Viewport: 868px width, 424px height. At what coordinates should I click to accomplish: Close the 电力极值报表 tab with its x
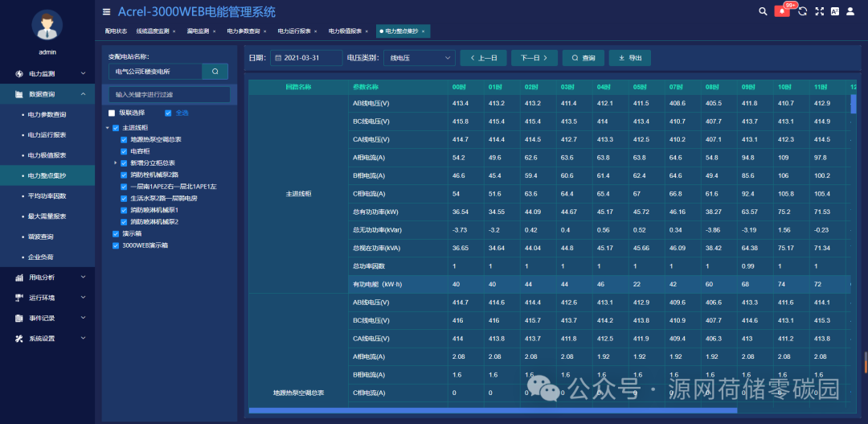point(366,31)
